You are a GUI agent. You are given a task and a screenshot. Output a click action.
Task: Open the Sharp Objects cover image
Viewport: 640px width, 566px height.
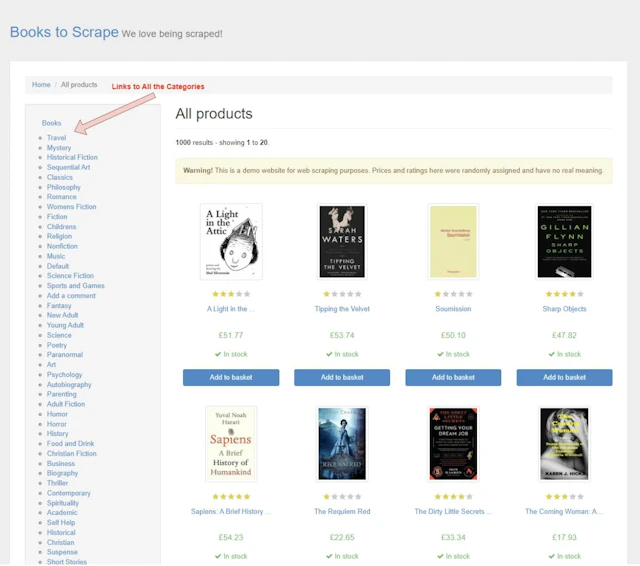[564, 242]
